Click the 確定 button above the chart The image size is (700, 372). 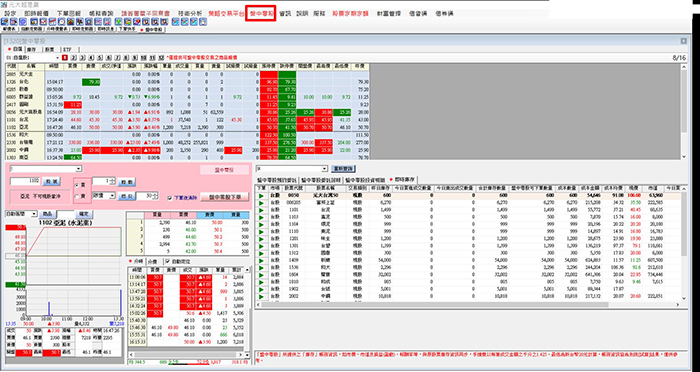[x=83, y=214]
